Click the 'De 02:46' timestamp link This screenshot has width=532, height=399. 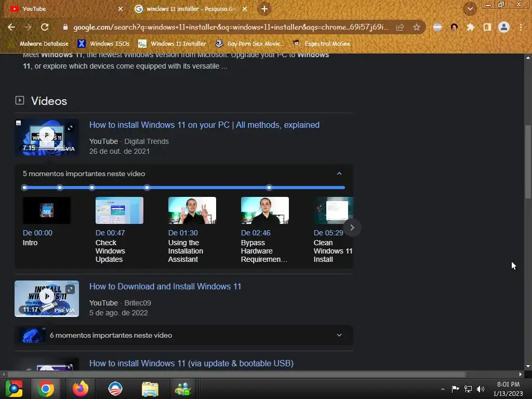coord(256,233)
